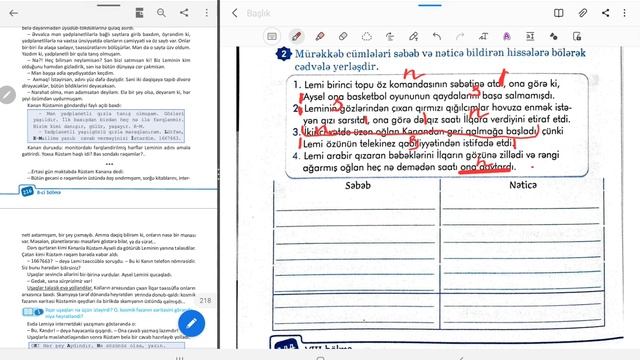
Task: Go back from the note in Samsung Notes
Action: pos(235,13)
